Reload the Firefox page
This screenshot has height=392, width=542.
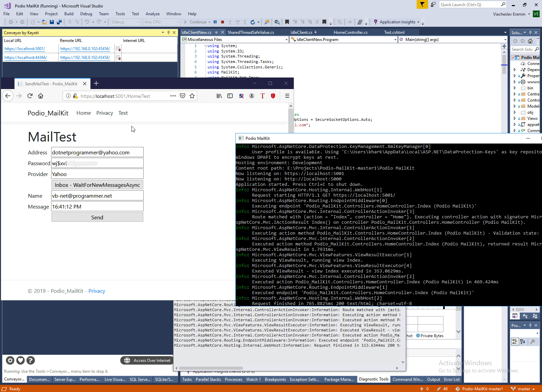tap(30, 96)
